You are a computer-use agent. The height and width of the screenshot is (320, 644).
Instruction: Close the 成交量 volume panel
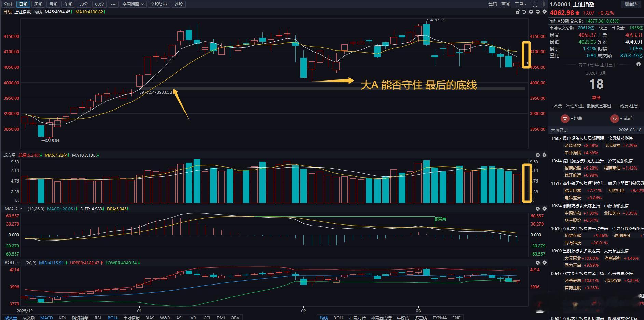pos(538,155)
